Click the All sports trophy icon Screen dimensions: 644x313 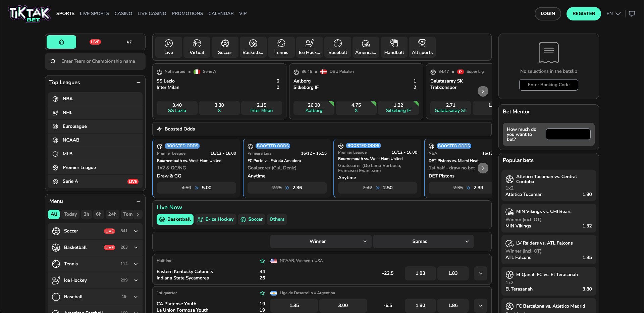[422, 47]
